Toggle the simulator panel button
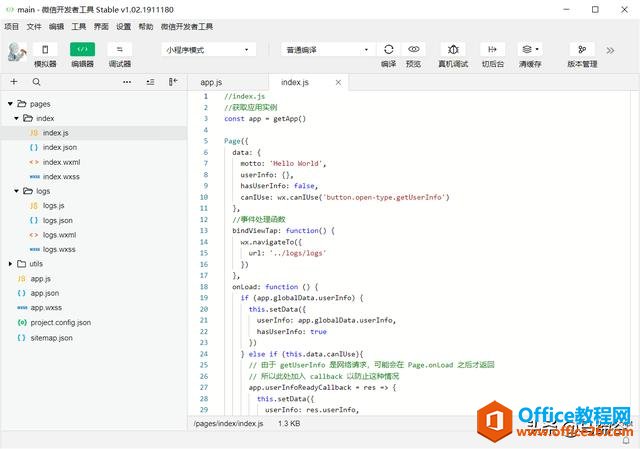640x449 pixels. pyautogui.click(x=45, y=49)
